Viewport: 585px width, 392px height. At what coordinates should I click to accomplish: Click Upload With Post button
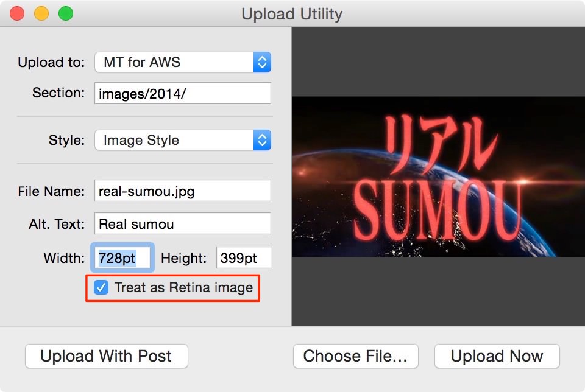[106, 356]
